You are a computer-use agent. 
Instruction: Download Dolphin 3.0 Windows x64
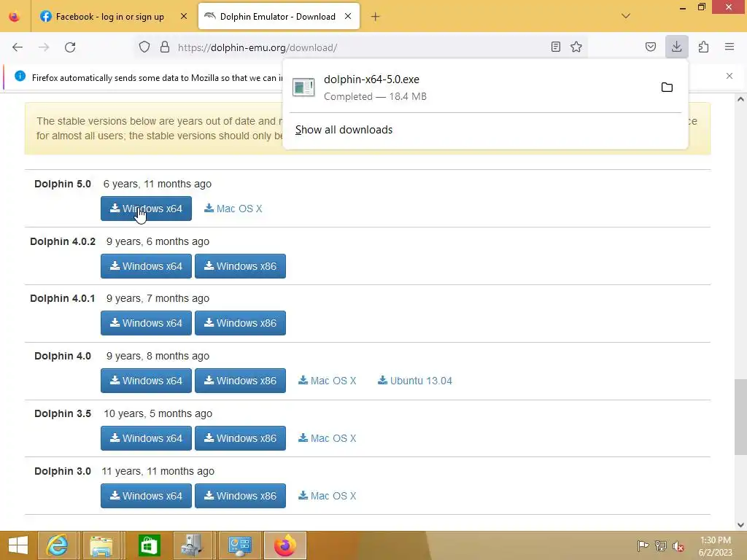point(146,496)
